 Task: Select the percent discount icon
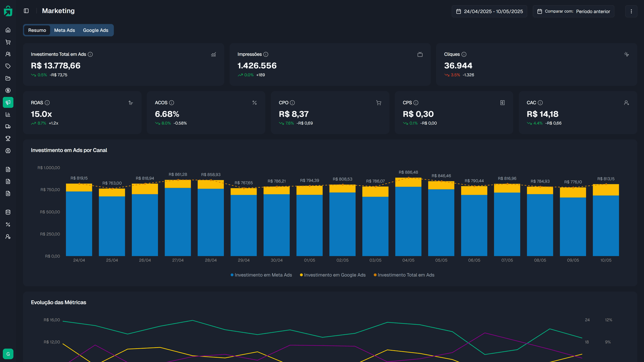pos(8,224)
